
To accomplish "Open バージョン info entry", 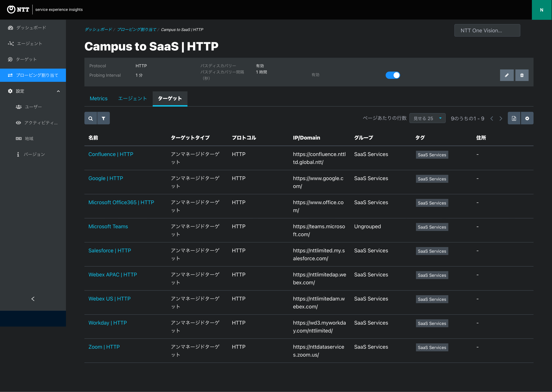I will (33, 154).
